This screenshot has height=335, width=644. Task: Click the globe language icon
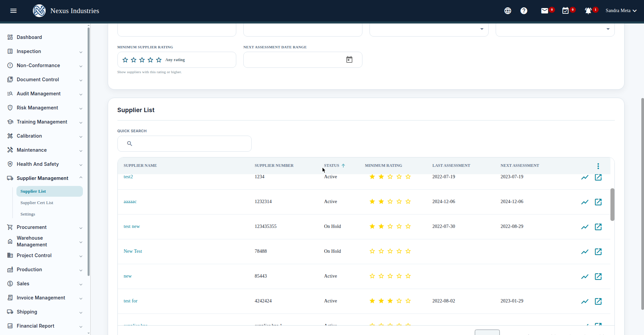point(508,11)
